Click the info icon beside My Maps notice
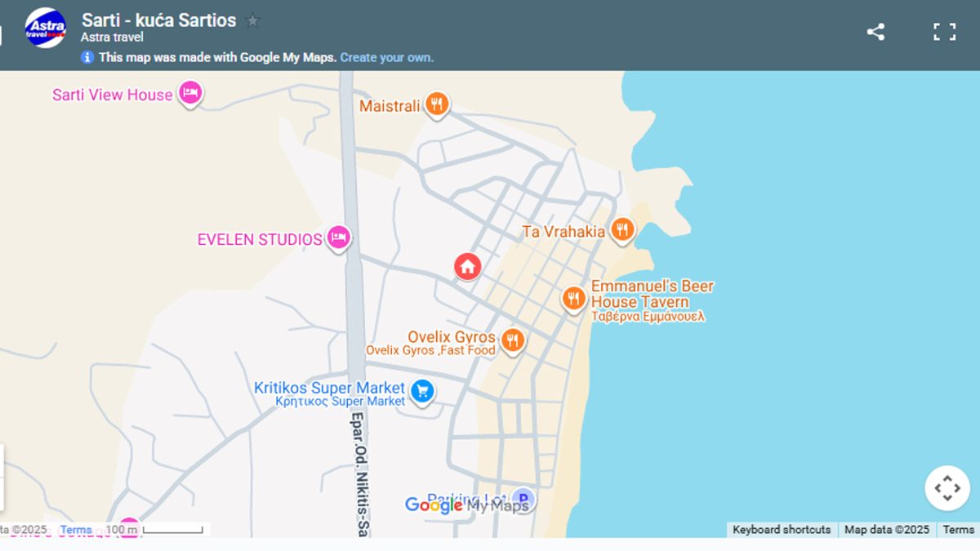Viewport: 980px width, 551px height. [87, 57]
